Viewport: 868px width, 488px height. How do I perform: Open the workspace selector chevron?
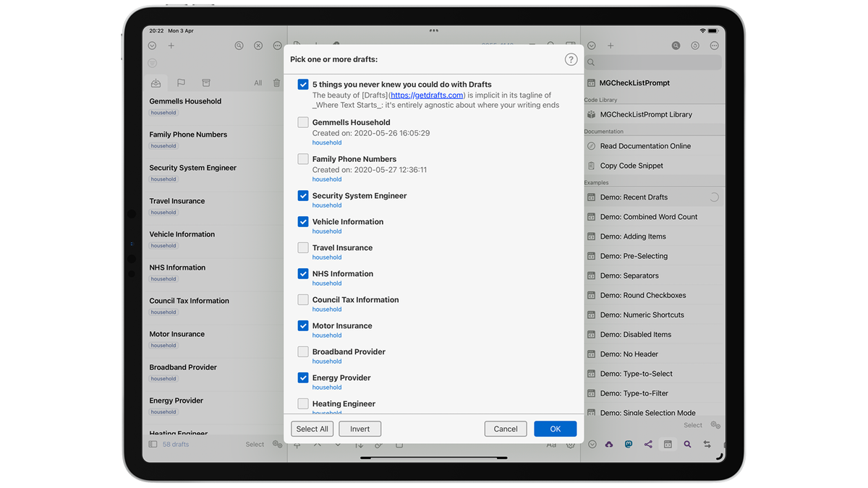152,45
